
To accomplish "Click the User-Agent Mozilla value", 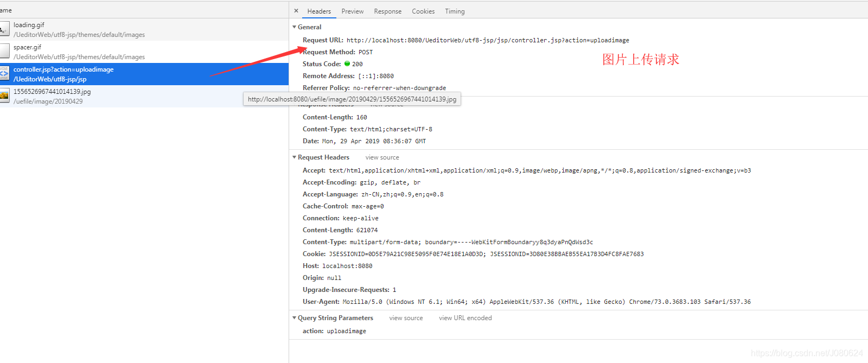I will 547,302.
